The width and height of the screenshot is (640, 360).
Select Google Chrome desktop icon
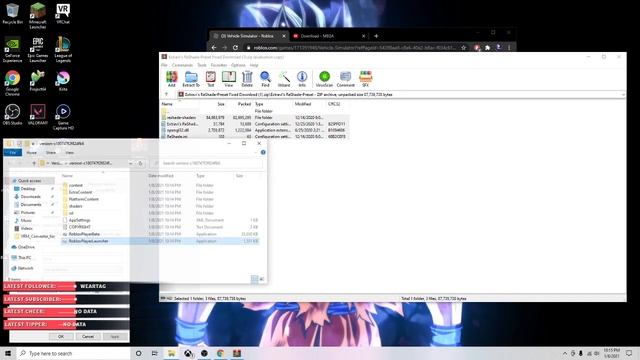click(x=12, y=83)
